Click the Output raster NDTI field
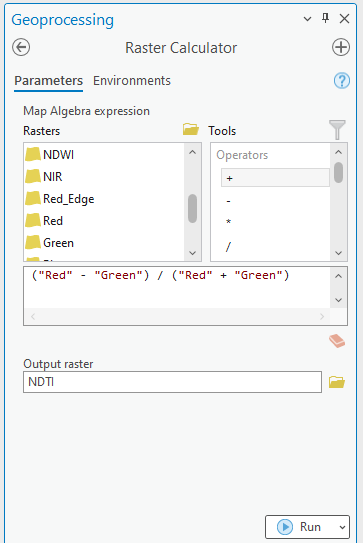 tap(172, 382)
